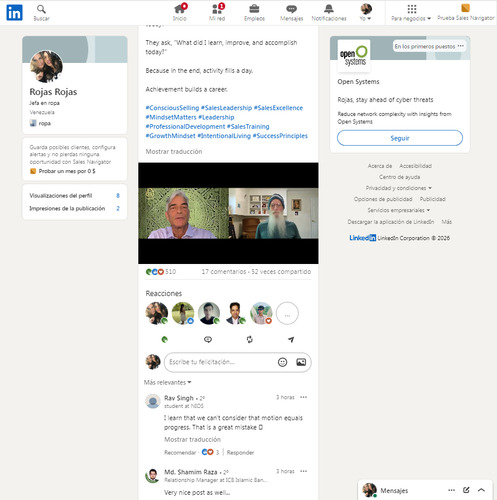497x500 pixels.
Task: Open Acerca de footer link
Action: point(380,166)
